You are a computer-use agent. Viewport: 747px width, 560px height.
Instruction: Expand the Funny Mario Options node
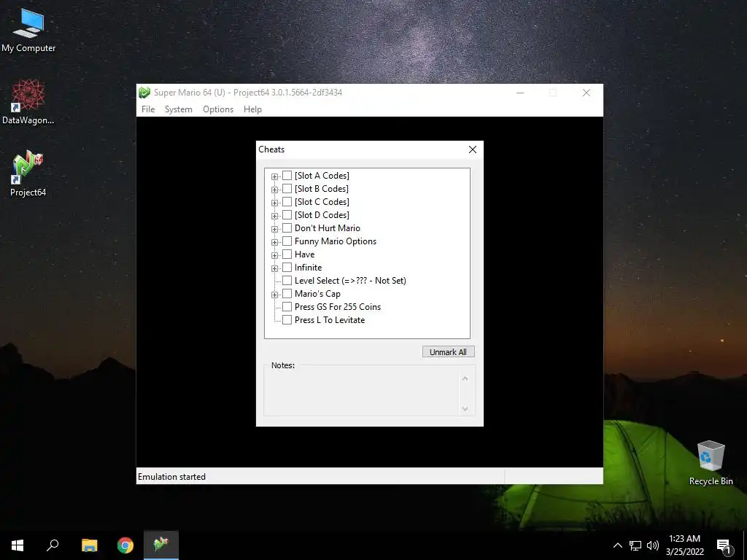pos(274,242)
